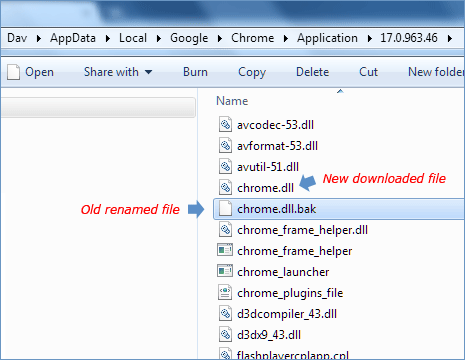This screenshot has height=360, width=465.
Task: Click the avcodec-53.dll file icon
Action: [x=225, y=125]
